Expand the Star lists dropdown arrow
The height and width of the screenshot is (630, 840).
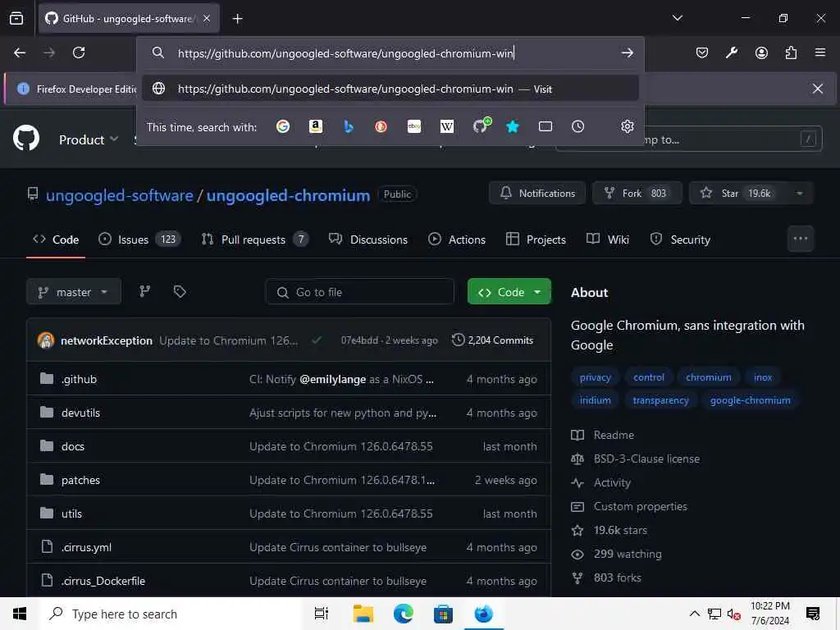coord(799,194)
